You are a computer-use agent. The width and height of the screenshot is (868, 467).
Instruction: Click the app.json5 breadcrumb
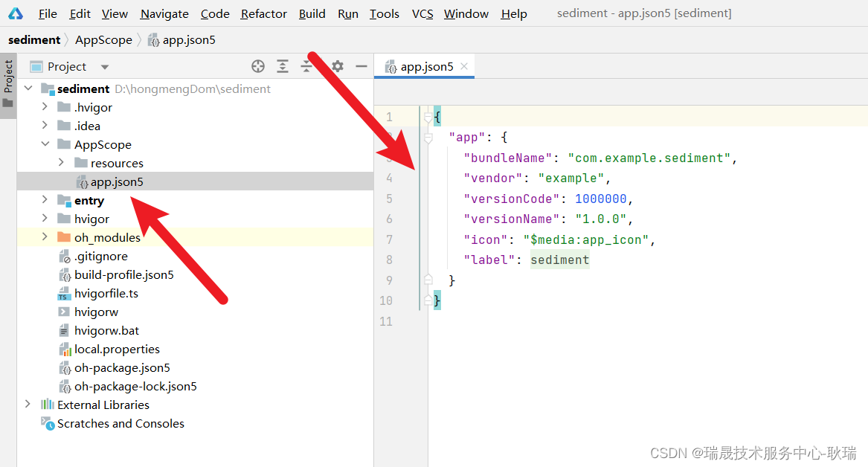[182, 40]
